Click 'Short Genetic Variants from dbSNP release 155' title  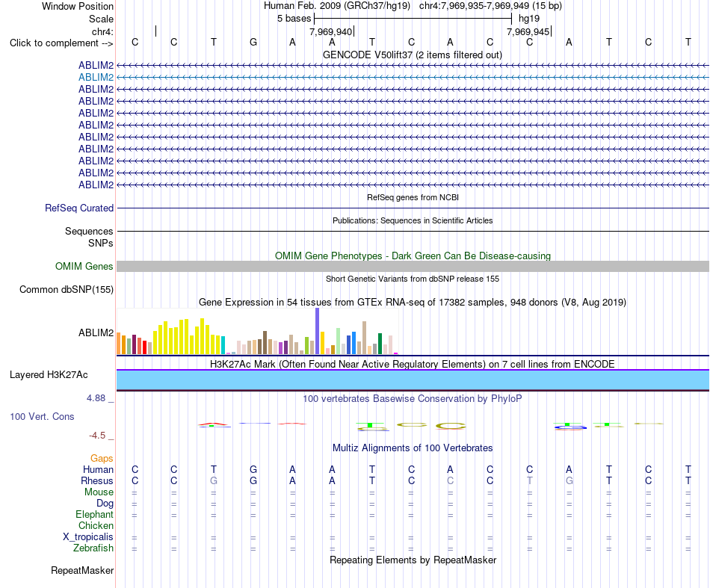click(x=413, y=279)
